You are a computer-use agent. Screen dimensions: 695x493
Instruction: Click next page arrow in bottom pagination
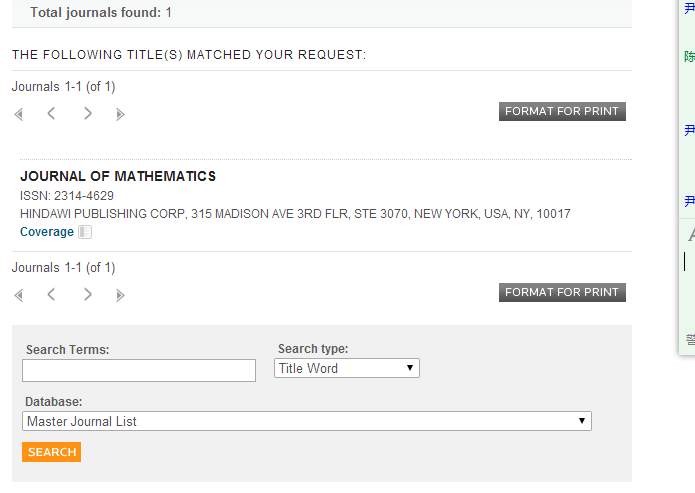pyautogui.click(x=88, y=295)
